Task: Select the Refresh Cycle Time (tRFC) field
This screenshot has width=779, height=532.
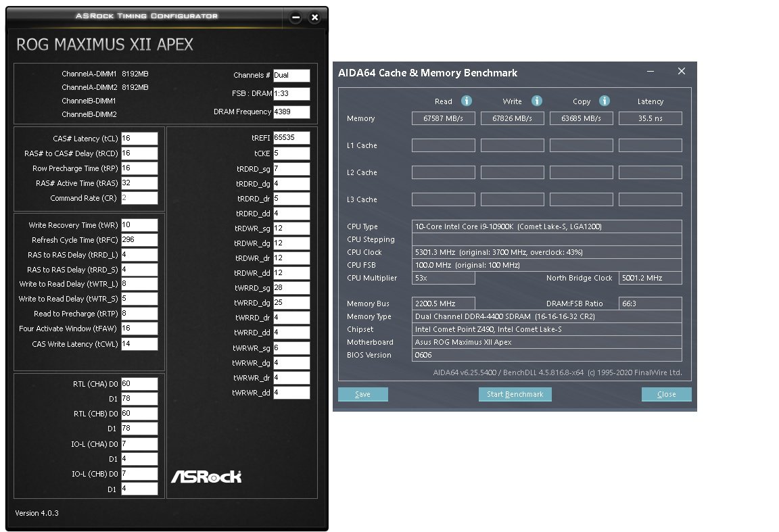Action: [139, 240]
